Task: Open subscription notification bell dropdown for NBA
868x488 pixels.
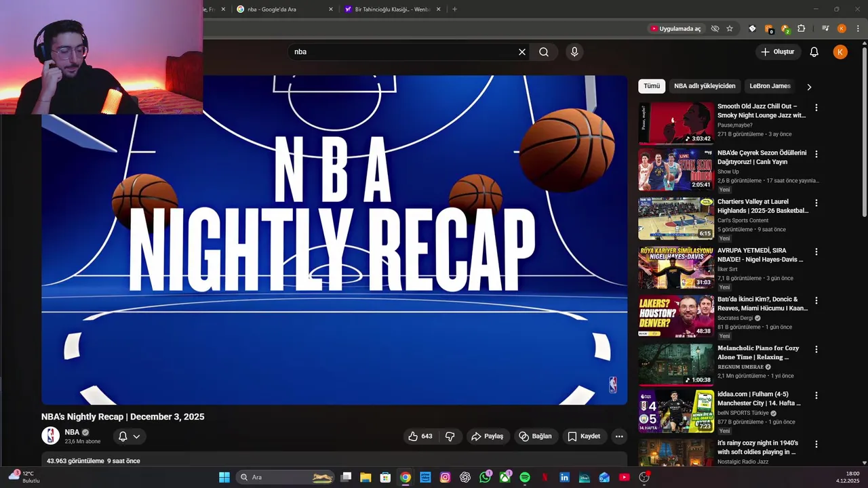Action: [129, 436]
